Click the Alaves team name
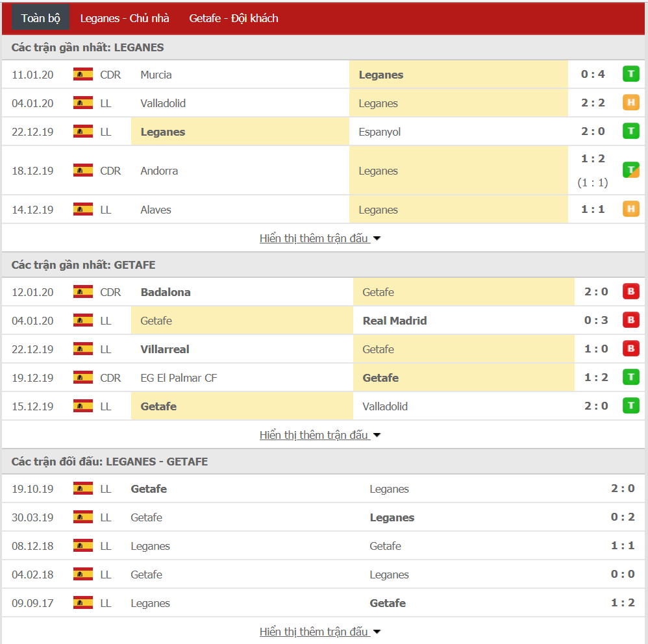The width and height of the screenshot is (648, 644). (x=155, y=210)
